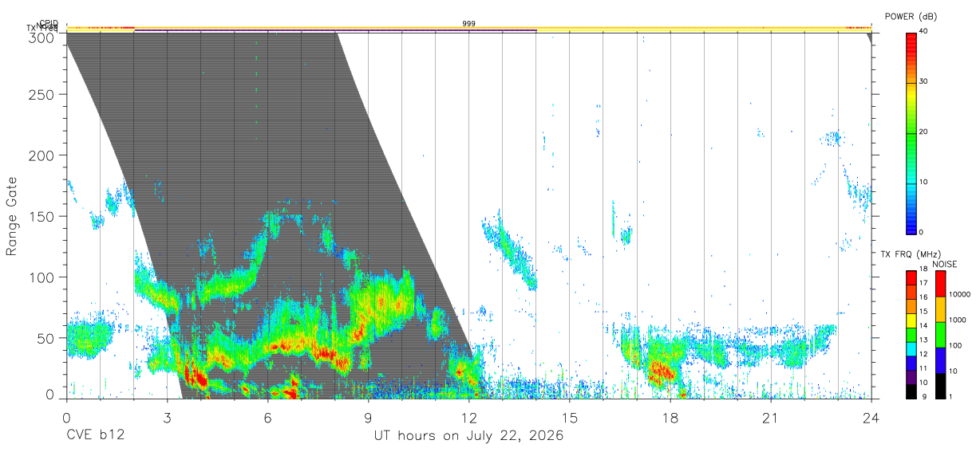Screen dimensions: 980x452
Task: Click the '40' label on power scale
Action: [925, 32]
